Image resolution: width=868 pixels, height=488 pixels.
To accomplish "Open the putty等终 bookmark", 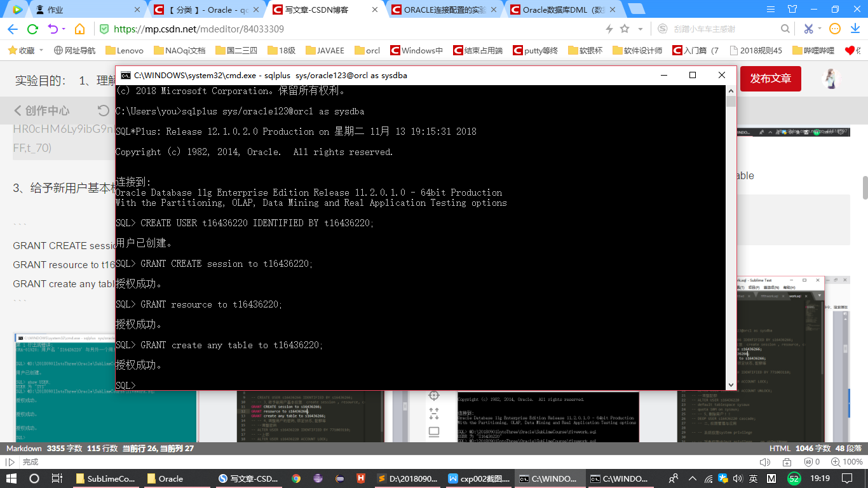I will pyautogui.click(x=535, y=50).
